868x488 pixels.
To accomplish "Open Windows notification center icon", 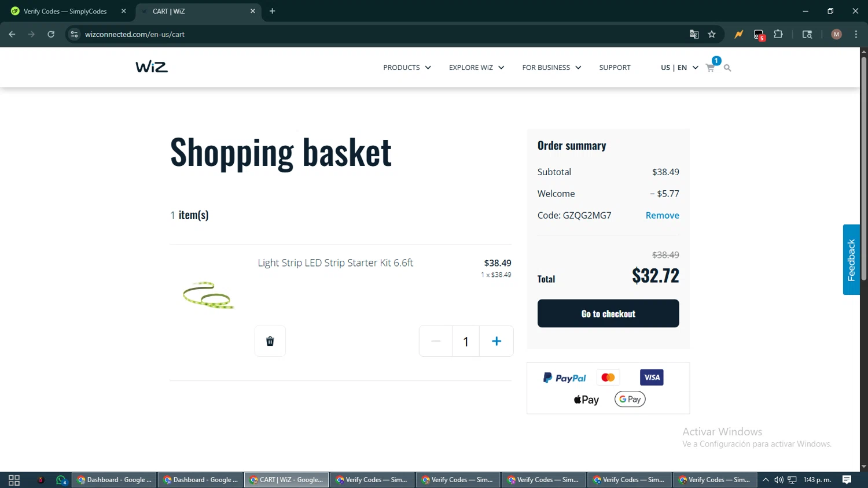I will (847, 480).
